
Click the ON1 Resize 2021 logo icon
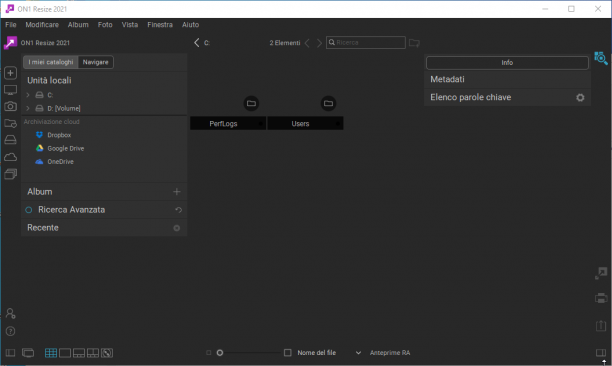[11, 43]
